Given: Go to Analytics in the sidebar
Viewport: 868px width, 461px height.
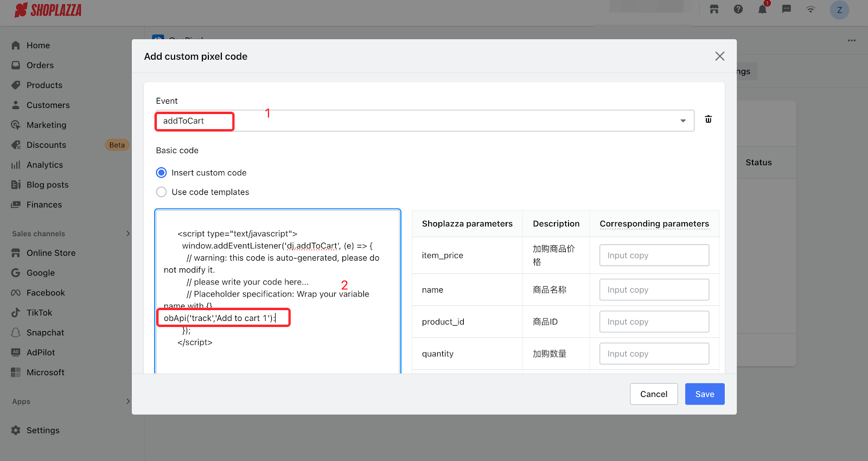Looking at the screenshot, I should click(44, 165).
